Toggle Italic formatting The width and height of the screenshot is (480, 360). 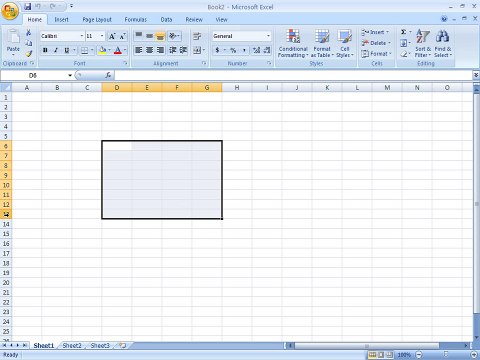[x=56, y=50]
